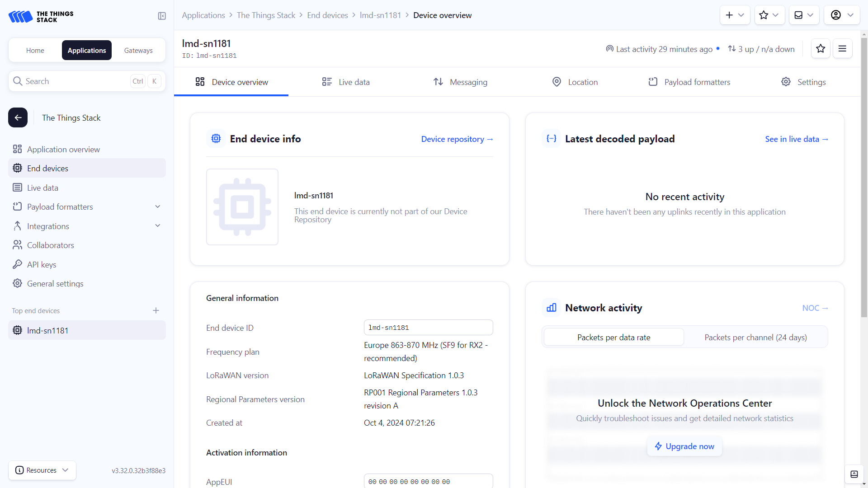Click the device chip thumbnail image

coord(242,207)
